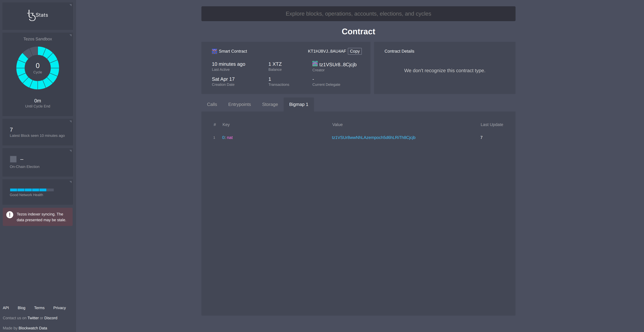Image resolution: width=644 pixels, height=332 pixels.
Task: Collapse the Latest Block panel corner arrow
Action: point(71,121)
